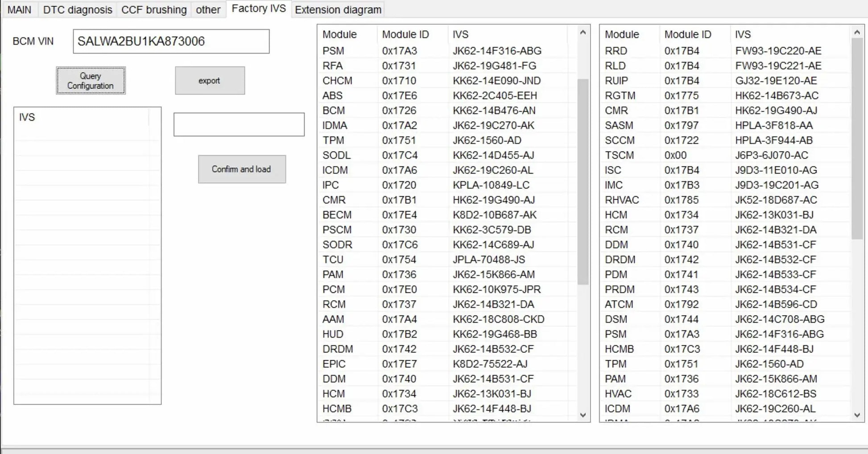This screenshot has height=454, width=868.
Task: Open the DTC diagnosis tab
Action: 77,9
